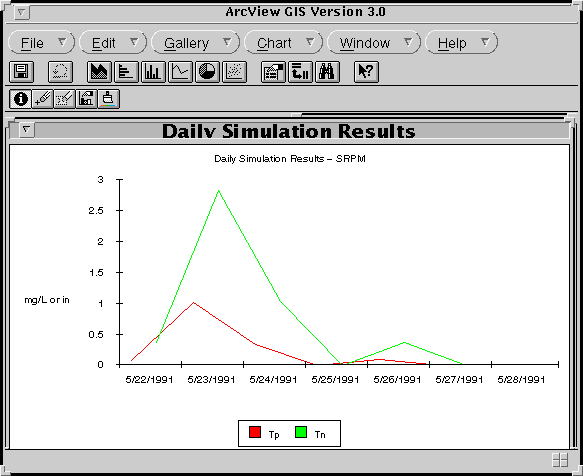The image size is (583, 476).
Task: Click the red Tp legend swatch
Action: pos(255,432)
